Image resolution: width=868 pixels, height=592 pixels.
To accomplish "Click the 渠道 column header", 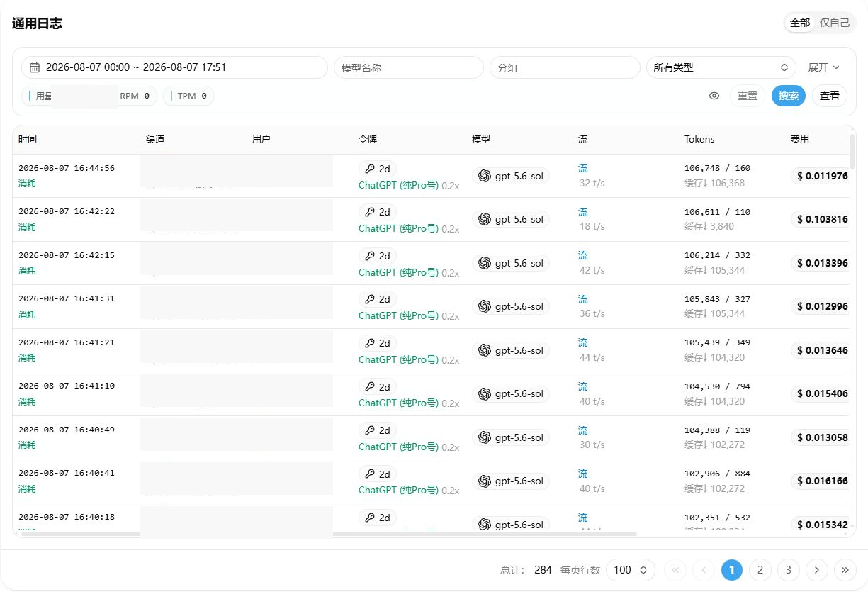I will point(155,140).
